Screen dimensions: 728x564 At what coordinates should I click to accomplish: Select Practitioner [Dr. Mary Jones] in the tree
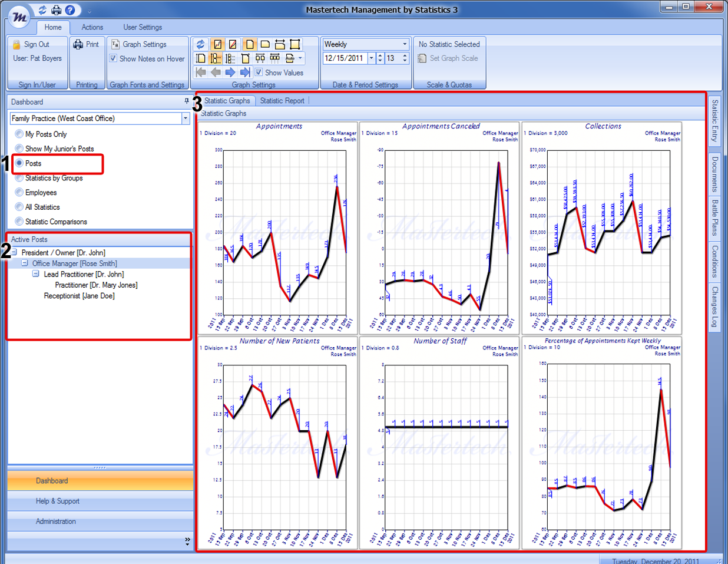tap(96, 285)
